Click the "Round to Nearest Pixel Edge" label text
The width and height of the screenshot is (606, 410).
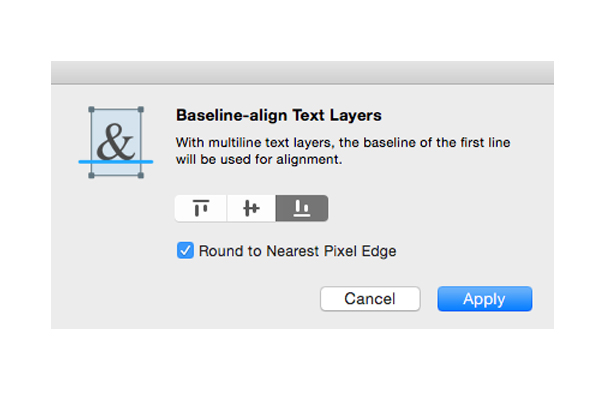click(298, 251)
